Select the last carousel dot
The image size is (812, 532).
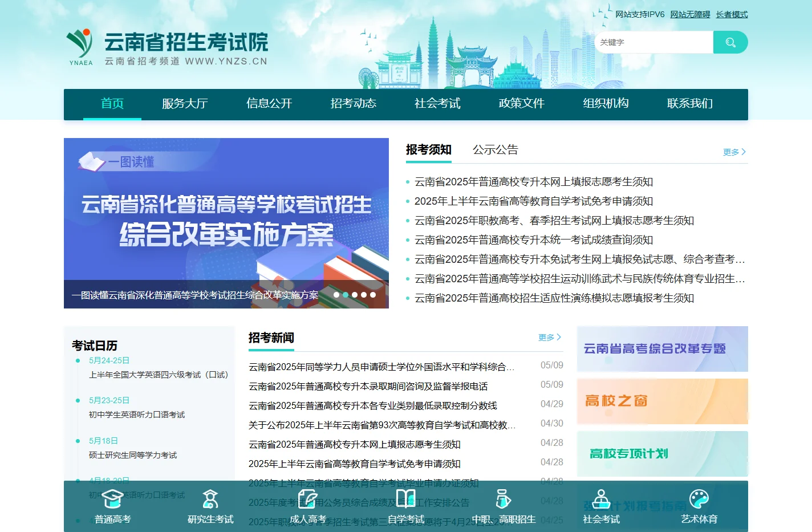pos(373,295)
